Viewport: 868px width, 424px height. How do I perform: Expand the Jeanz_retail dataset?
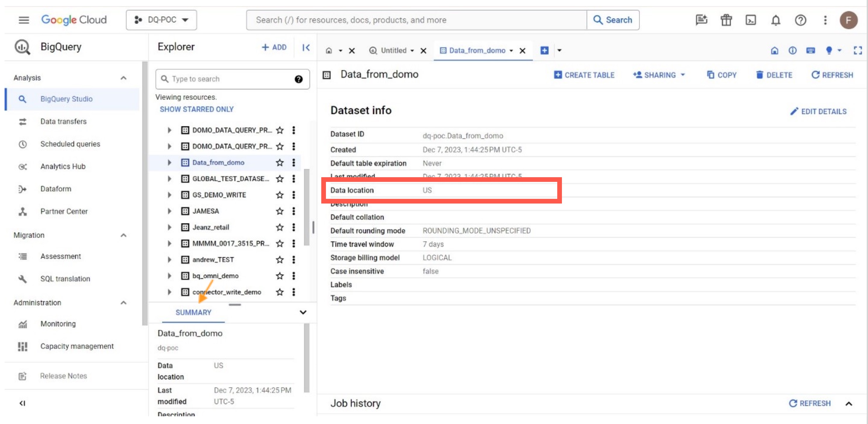pyautogui.click(x=169, y=227)
